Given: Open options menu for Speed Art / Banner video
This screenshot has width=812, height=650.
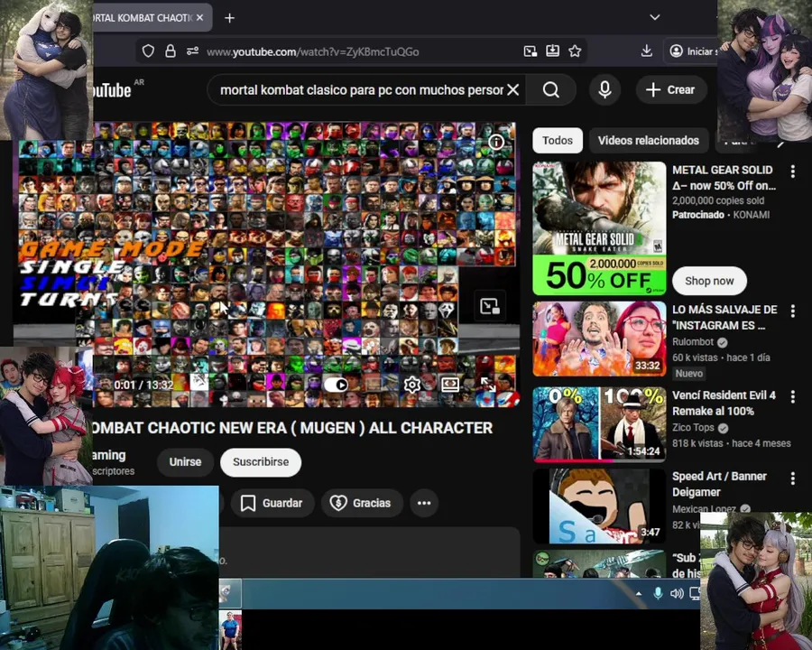Looking at the screenshot, I should click(x=792, y=478).
